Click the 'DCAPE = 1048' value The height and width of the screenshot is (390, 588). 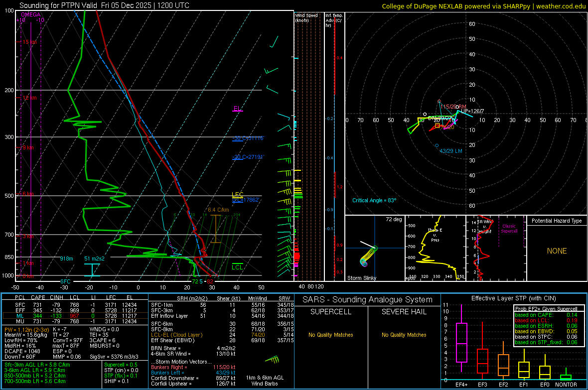click(21, 351)
